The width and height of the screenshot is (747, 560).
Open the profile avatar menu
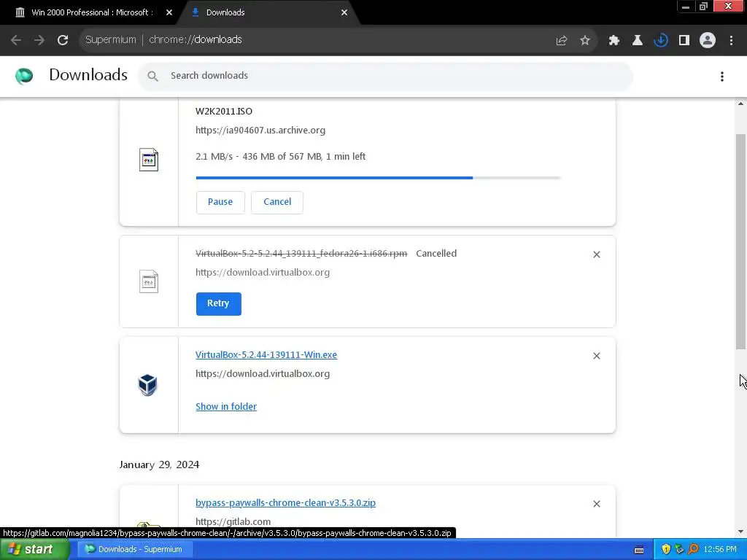coord(708,41)
